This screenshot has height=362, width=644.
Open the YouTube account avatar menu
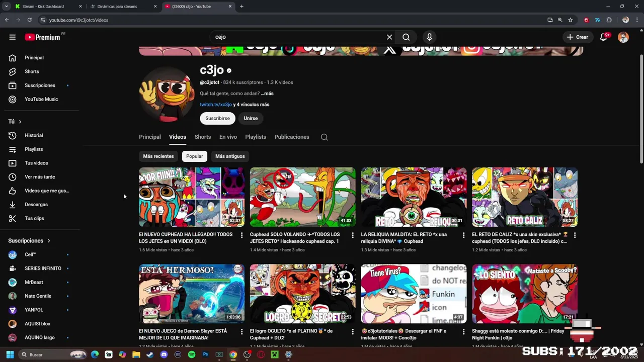[623, 37]
